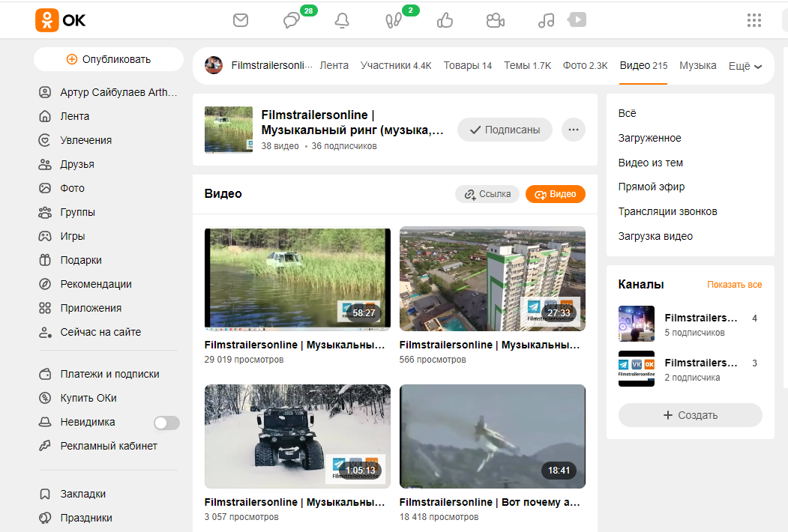Select Загруженное video filter

[650, 138]
